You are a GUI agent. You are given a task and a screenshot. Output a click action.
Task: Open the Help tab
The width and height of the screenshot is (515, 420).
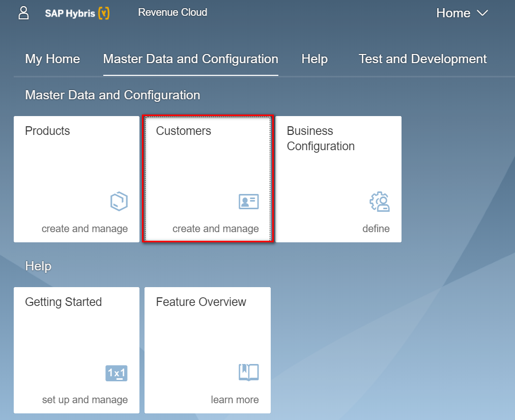(x=314, y=59)
